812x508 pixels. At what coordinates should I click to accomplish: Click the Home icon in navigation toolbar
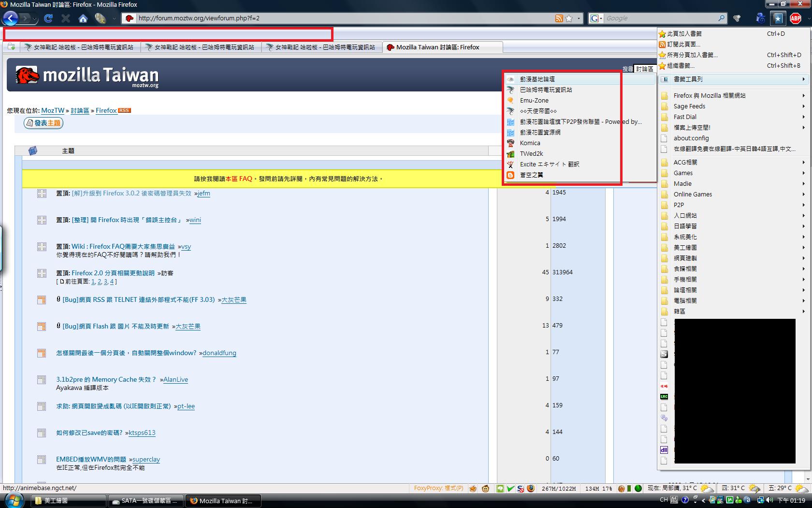[83, 18]
